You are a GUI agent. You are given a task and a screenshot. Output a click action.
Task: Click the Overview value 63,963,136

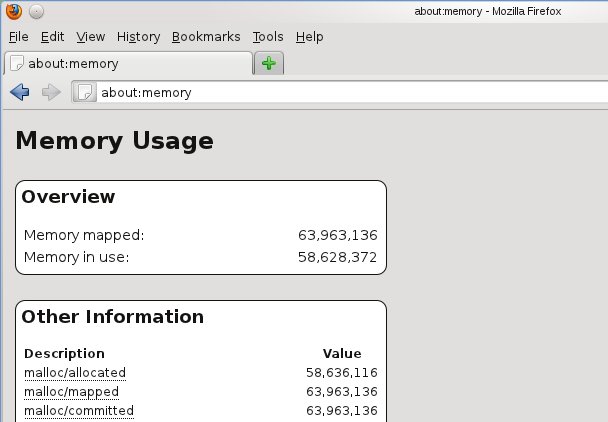337,235
